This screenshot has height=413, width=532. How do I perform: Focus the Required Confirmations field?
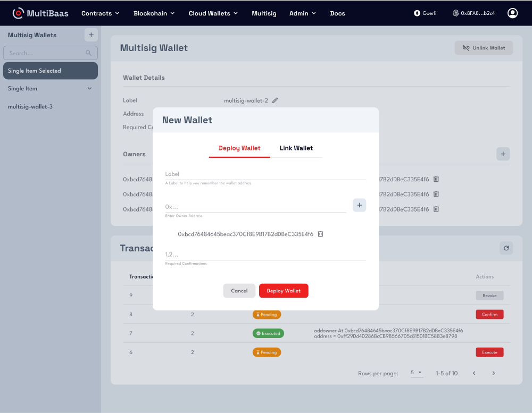coord(265,255)
